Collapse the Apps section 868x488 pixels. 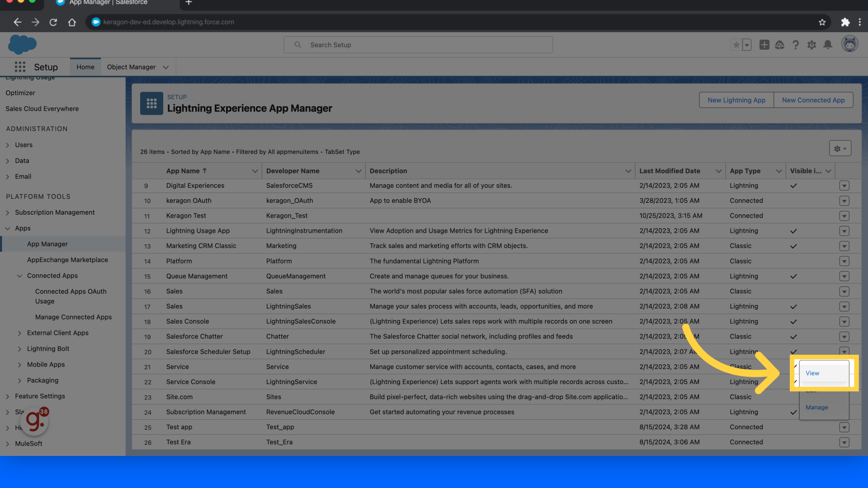pyautogui.click(x=8, y=228)
